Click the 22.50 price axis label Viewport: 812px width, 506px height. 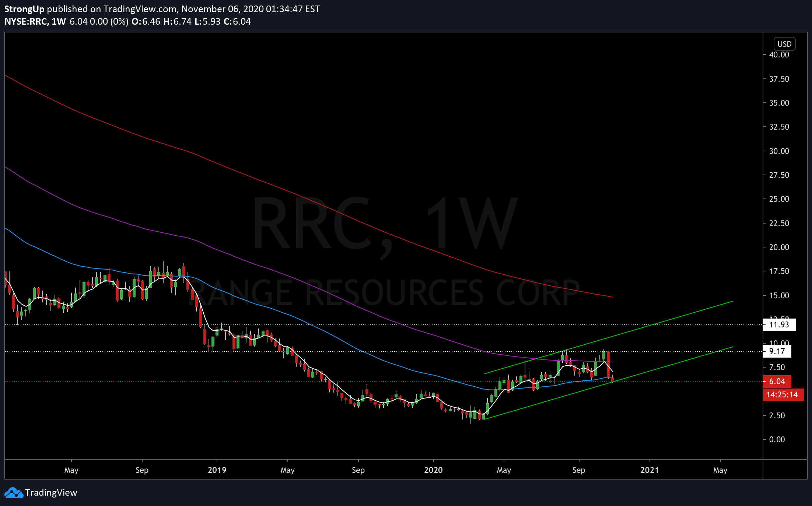(779, 223)
